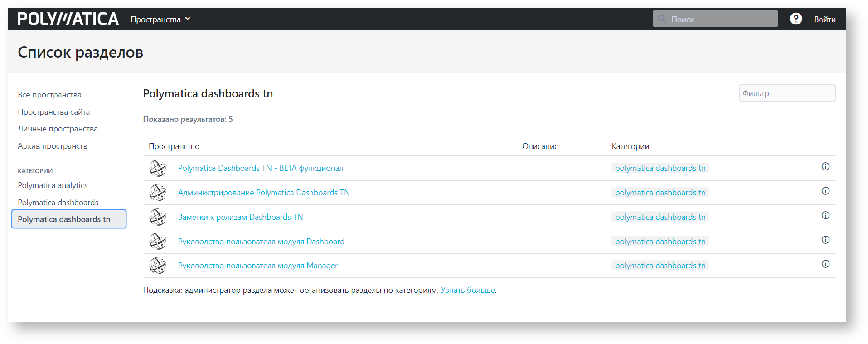Click info icon for Manager user guide row
The image size is (868, 344).
[825, 264]
